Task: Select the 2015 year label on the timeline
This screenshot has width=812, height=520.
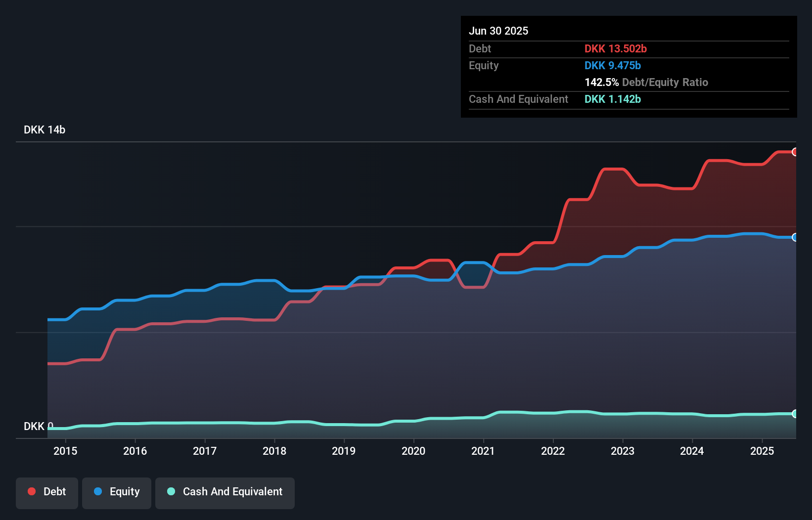Action: click(65, 451)
